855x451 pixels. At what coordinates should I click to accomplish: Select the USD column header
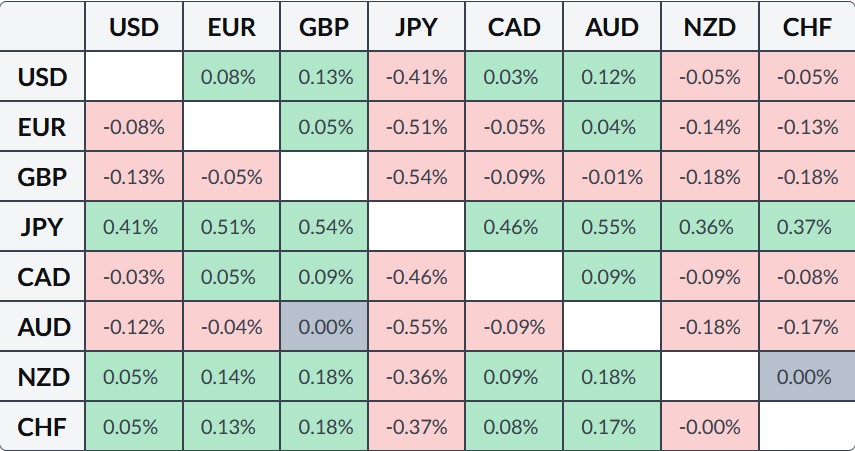click(x=134, y=27)
